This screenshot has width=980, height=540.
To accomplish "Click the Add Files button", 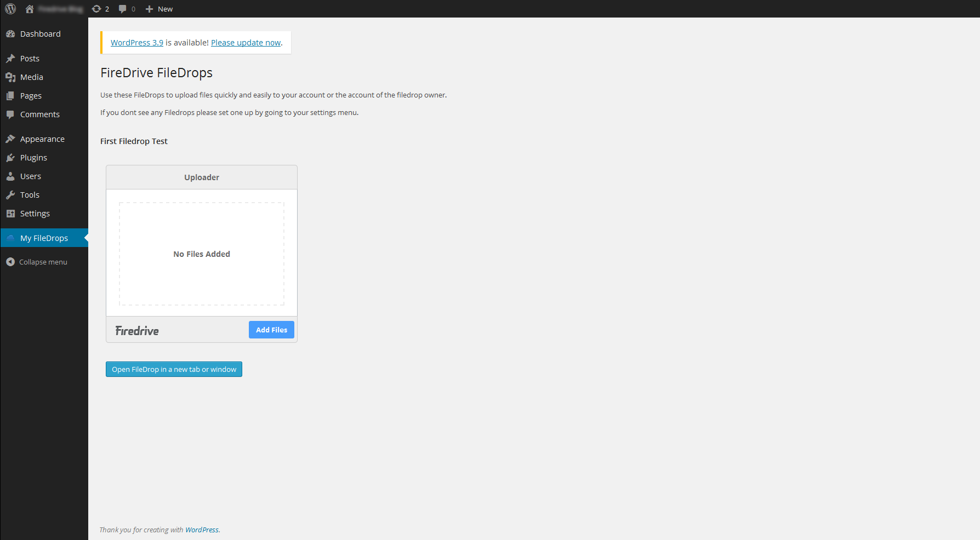I will click(271, 330).
